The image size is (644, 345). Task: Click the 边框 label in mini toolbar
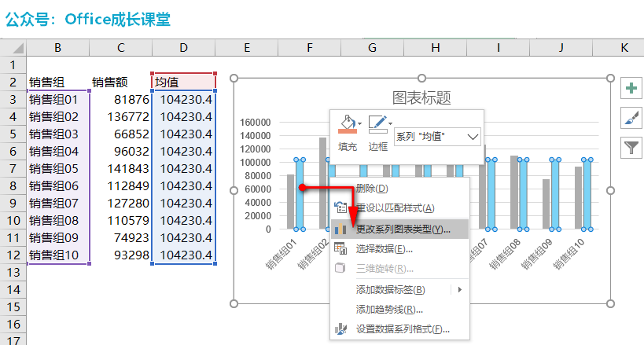coord(378,147)
